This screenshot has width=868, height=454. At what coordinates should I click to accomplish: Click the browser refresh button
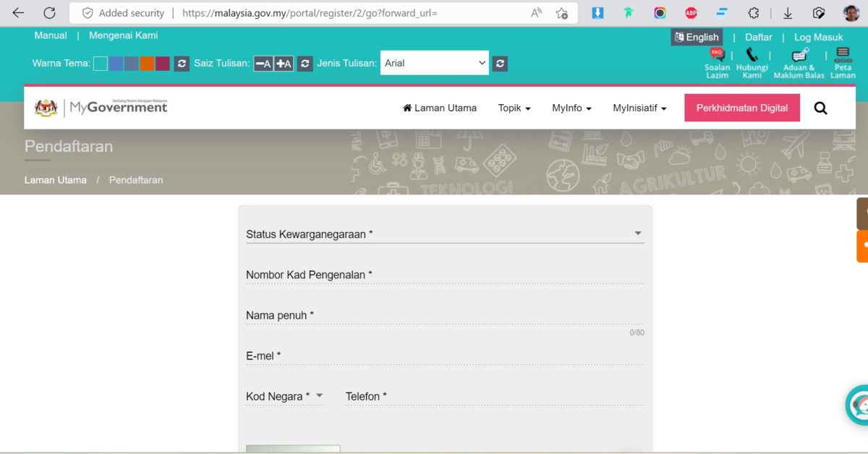pos(49,13)
